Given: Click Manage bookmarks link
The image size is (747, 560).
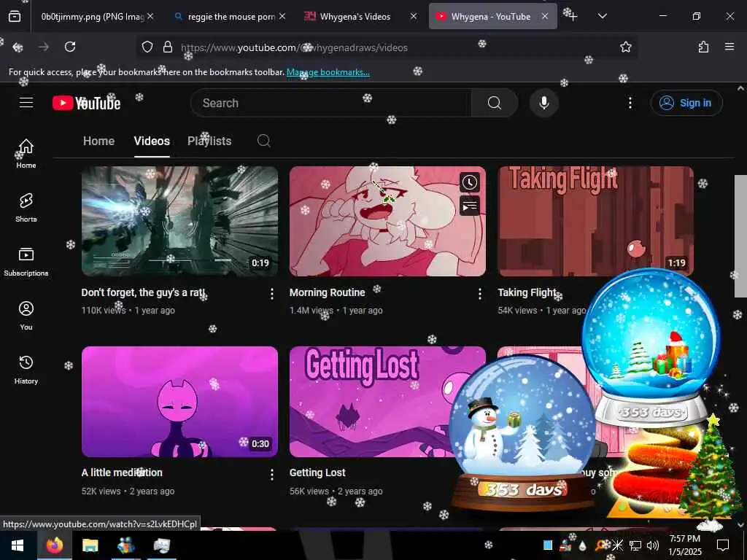Looking at the screenshot, I should click(x=328, y=72).
